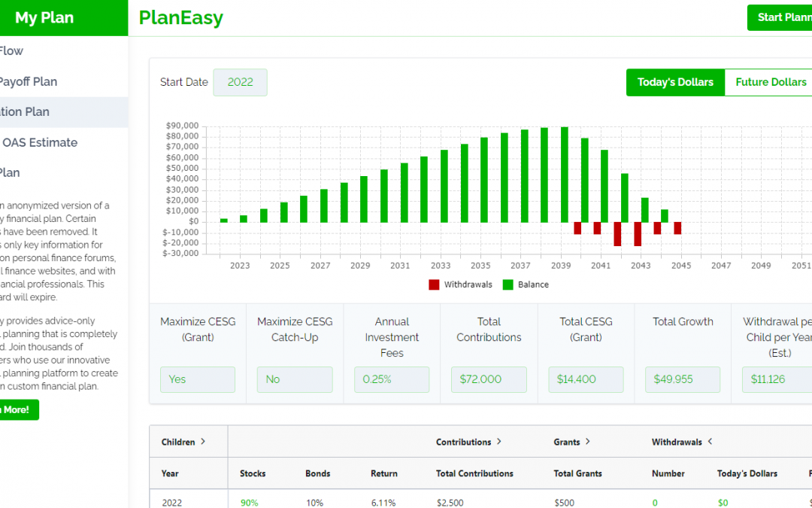Toggle Balance series via its legend label

[x=533, y=284]
